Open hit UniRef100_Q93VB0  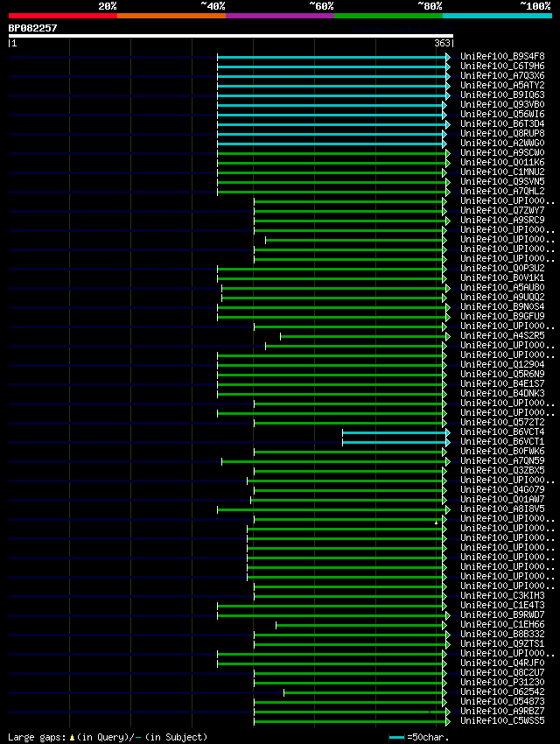tap(502, 104)
